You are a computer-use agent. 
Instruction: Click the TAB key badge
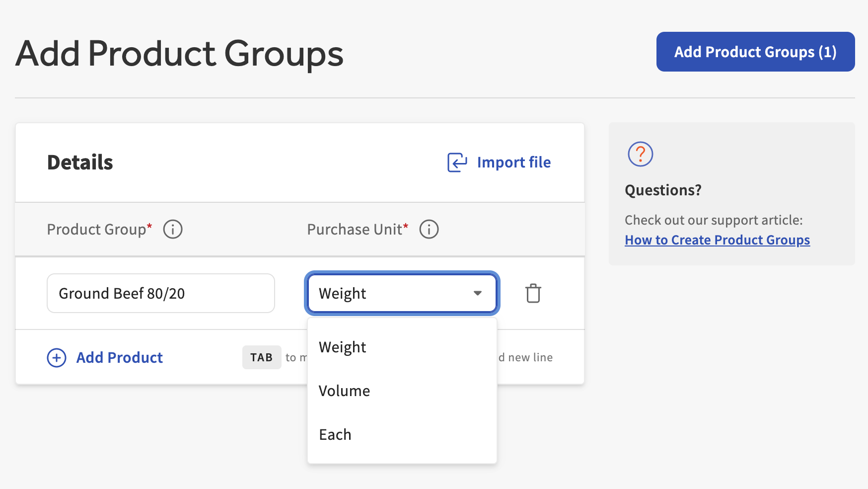(x=262, y=357)
